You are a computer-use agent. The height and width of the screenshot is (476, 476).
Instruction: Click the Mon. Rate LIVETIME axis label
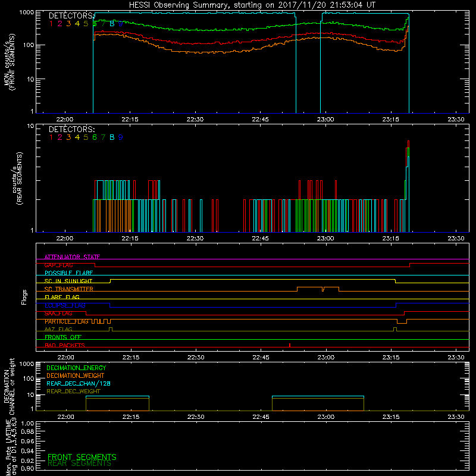[x=11, y=447]
